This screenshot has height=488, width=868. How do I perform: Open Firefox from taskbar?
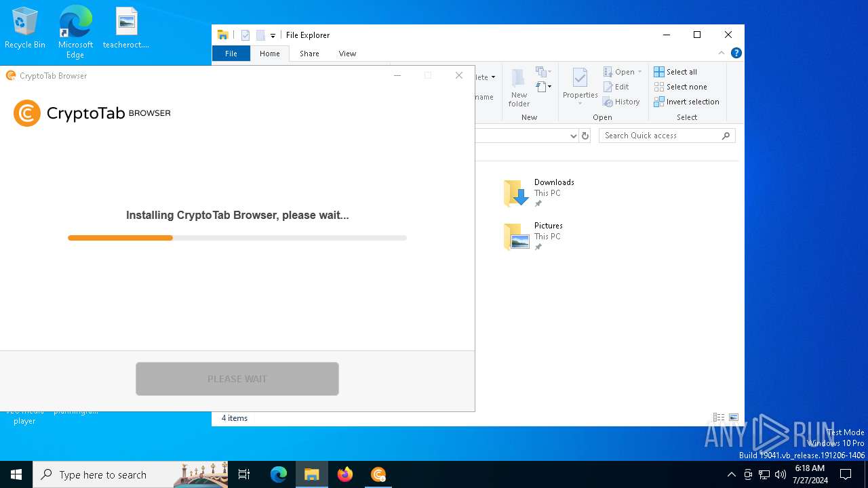[345, 474]
